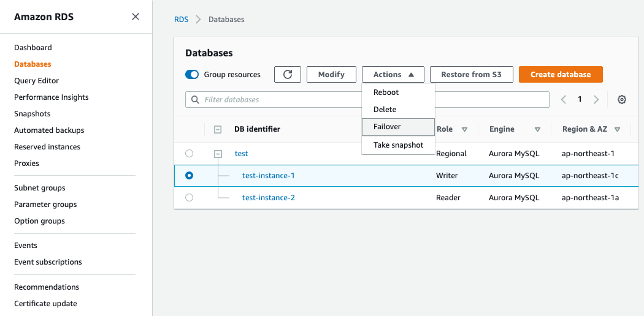Open Recommendations in the sidebar
The image size is (644, 316).
[47, 287]
